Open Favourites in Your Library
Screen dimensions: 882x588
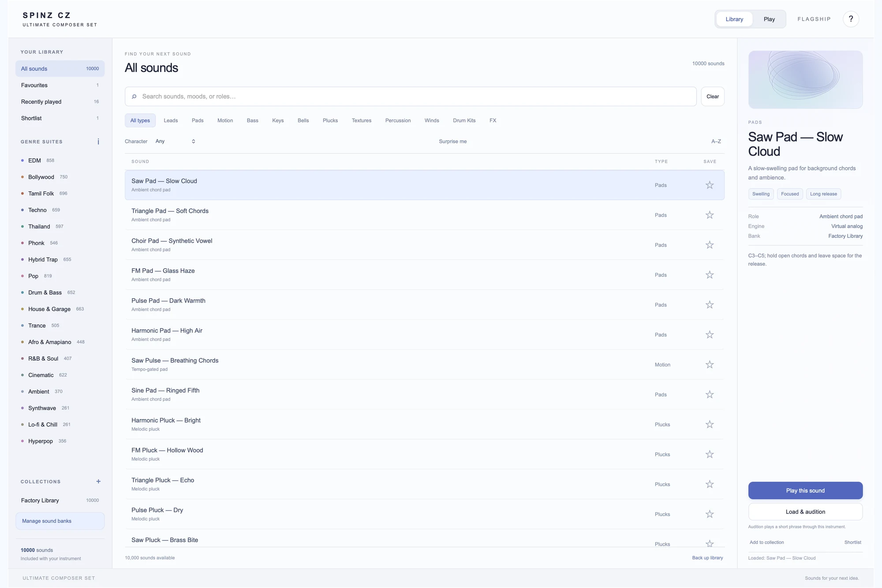pyautogui.click(x=60, y=85)
